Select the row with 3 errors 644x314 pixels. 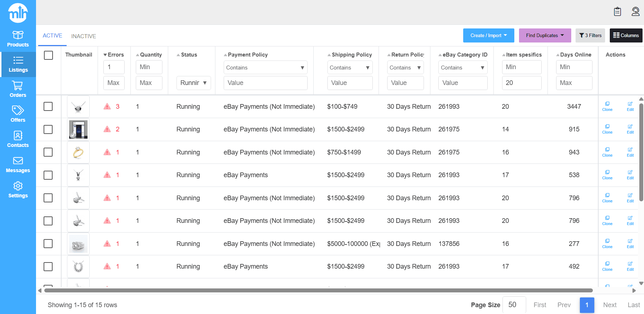point(48,106)
